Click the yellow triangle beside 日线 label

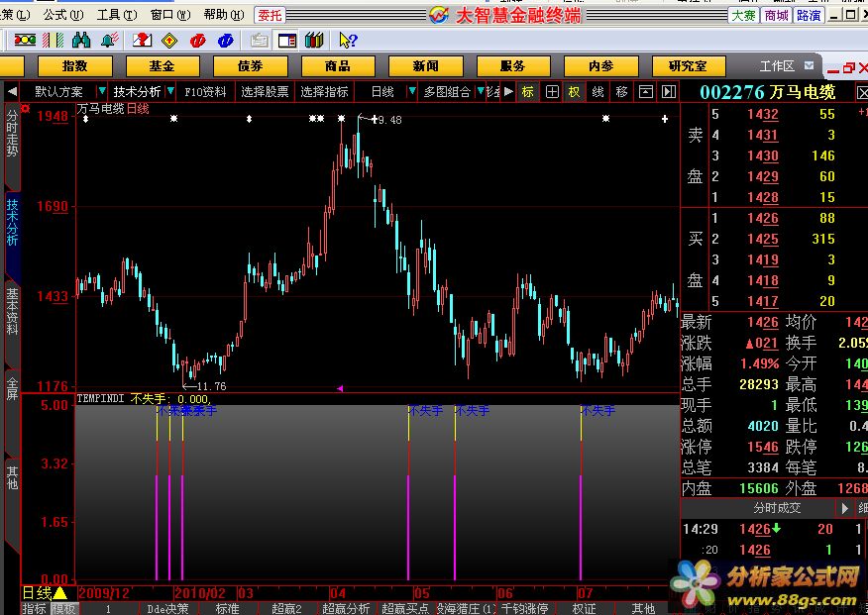pyautogui.click(x=59, y=593)
